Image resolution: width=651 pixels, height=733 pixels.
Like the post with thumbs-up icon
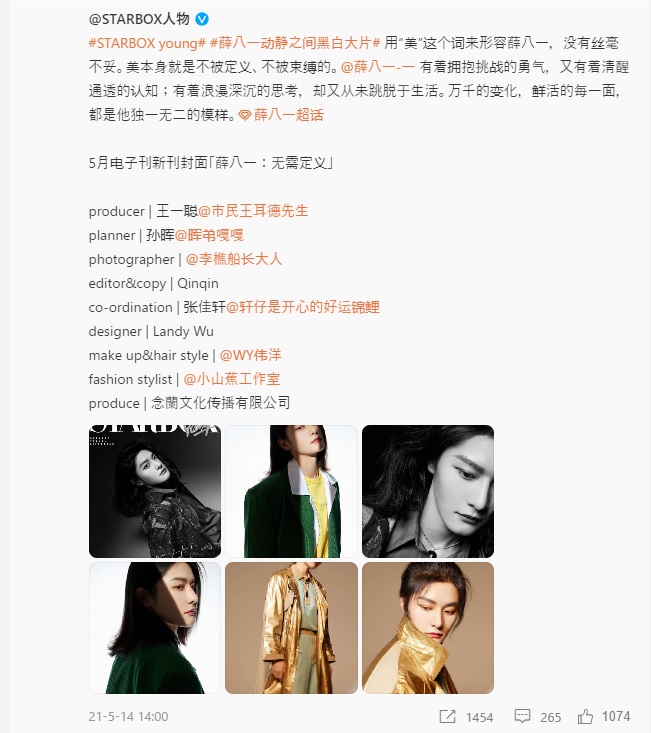(585, 716)
